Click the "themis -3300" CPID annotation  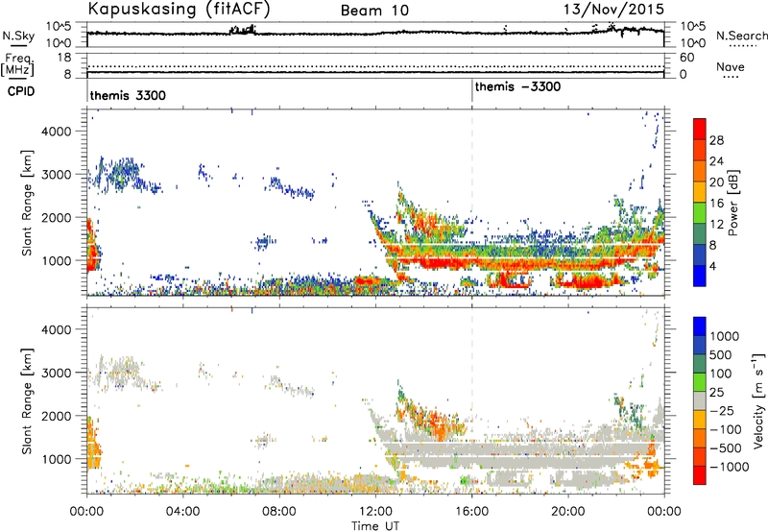517,86
